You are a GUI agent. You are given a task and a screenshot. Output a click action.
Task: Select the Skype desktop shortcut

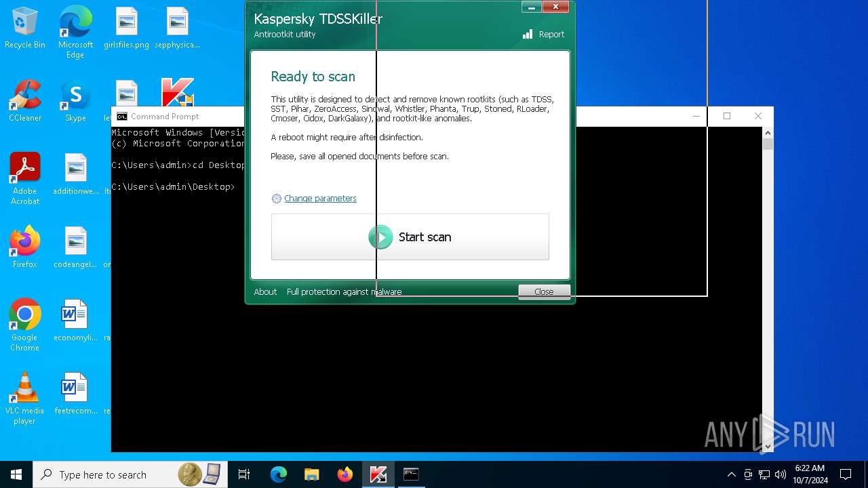point(75,101)
